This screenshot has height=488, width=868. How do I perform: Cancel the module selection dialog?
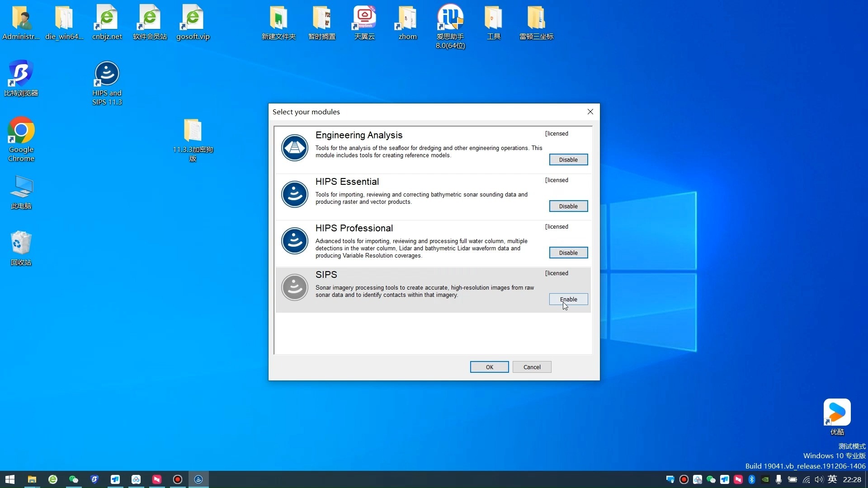click(x=532, y=367)
